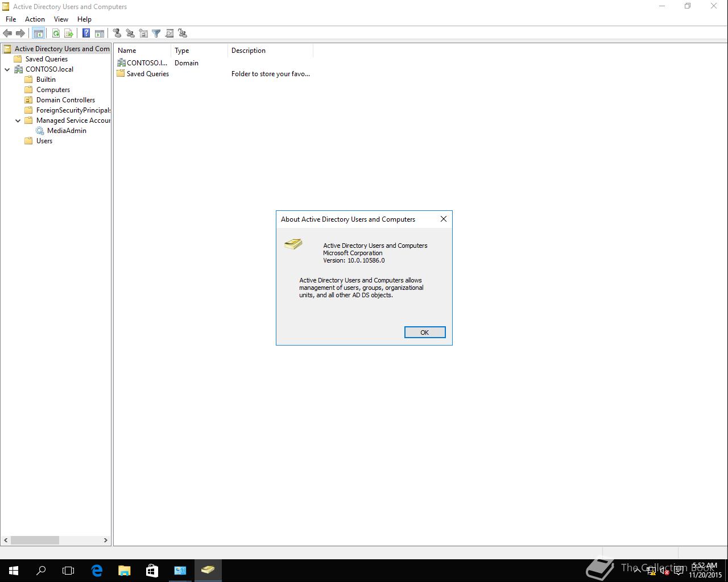
Task: Collapse the Managed Service Accounts container
Action: coord(18,120)
